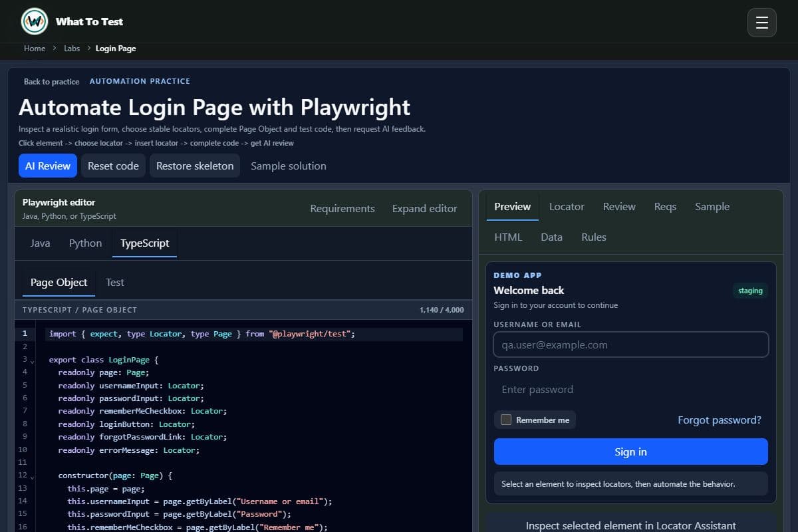Click the line 'readonly loginButton: Locator;'
The width and height of the screenshot is (798, 532).
pyautogui.click(x=127, y=424)
